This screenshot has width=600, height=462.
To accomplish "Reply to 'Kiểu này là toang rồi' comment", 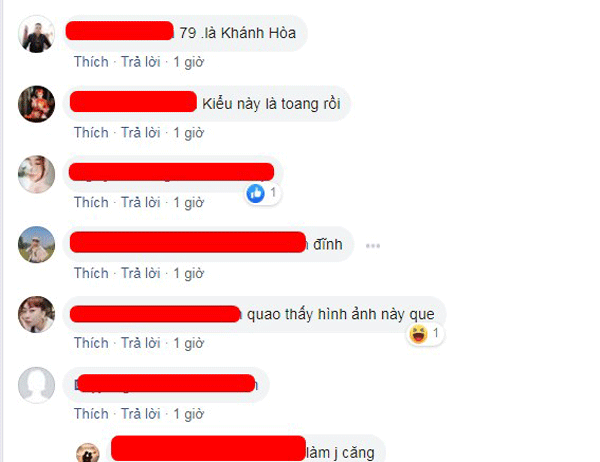I will 140,132.
